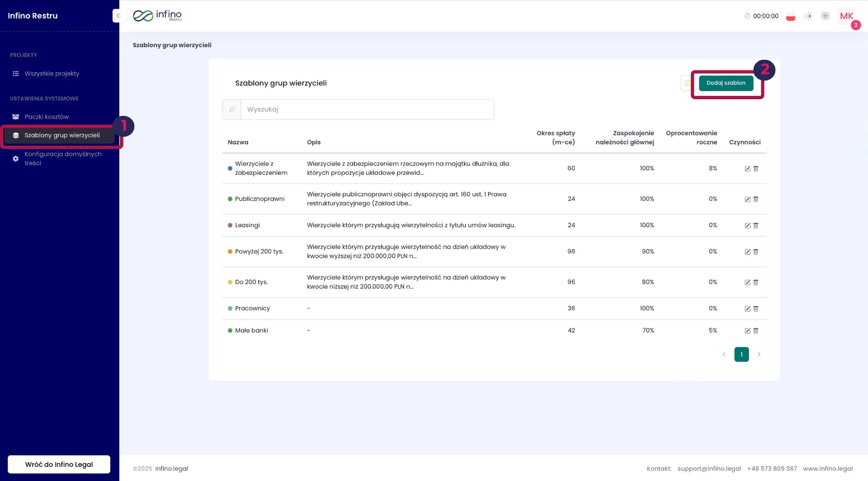Open the book guide icon beside Dodaj szablon

point(687,83)
